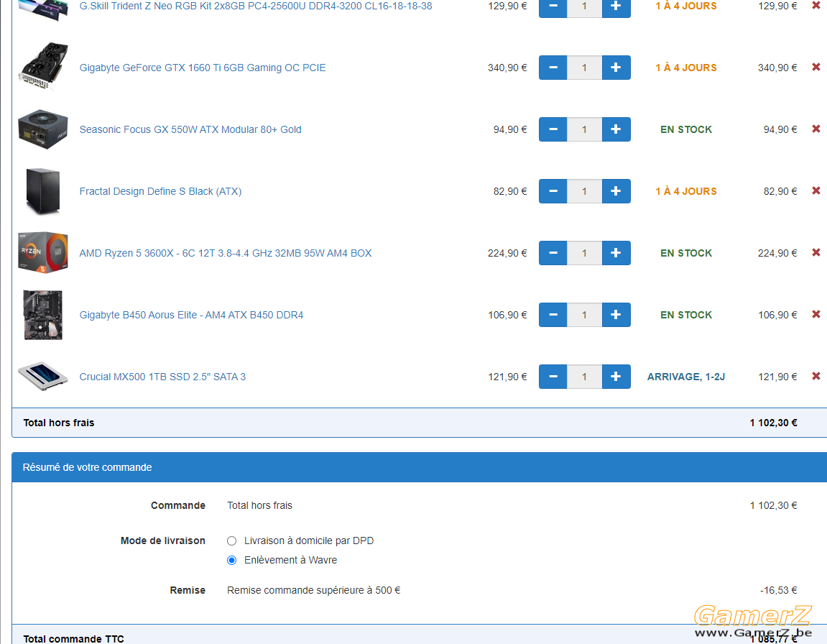
Task: Remove G.Skill Trident Z Neo from cart
Action: (816, 5)
